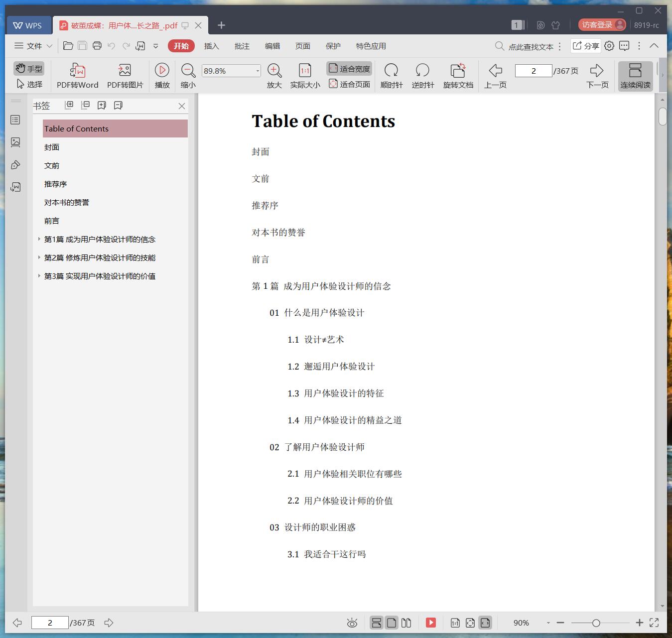Viewport: 672px width, 638px height.
Task: Add bookmark icon in 书签 panel
Action: pyautogui.click(x=102, y=105)
